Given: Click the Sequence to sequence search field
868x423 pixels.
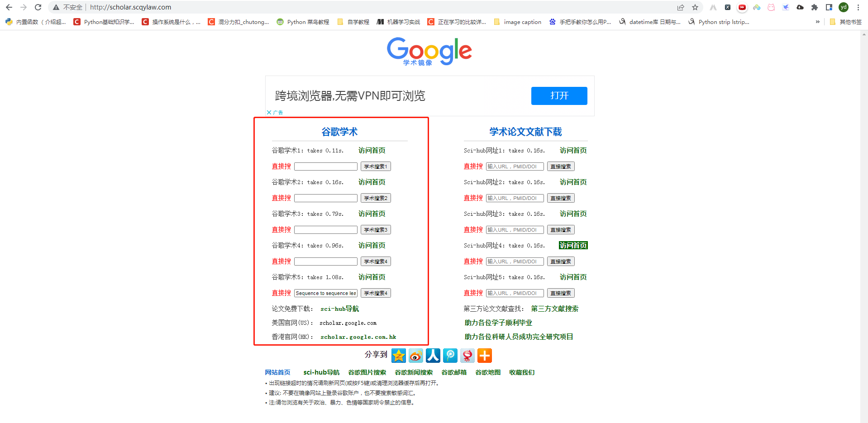Looking at the screenshot, I should point(326,293).
